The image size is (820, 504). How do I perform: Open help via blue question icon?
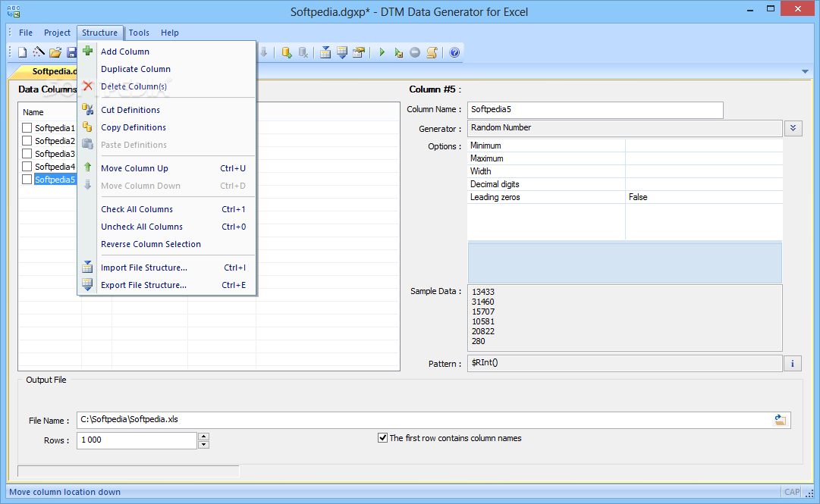(x=454, y=52)
